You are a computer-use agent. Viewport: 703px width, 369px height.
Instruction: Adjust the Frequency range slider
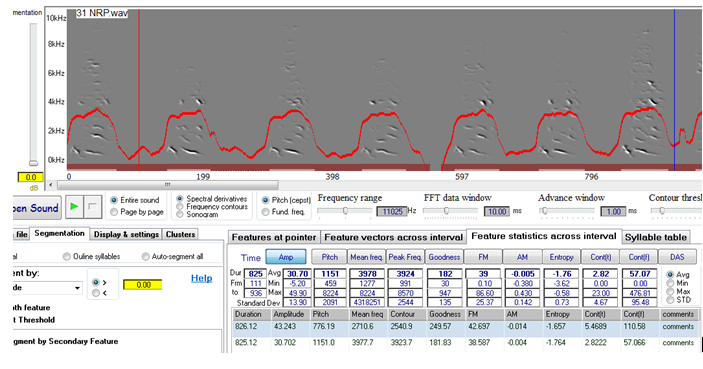click(x=345, y=211)
